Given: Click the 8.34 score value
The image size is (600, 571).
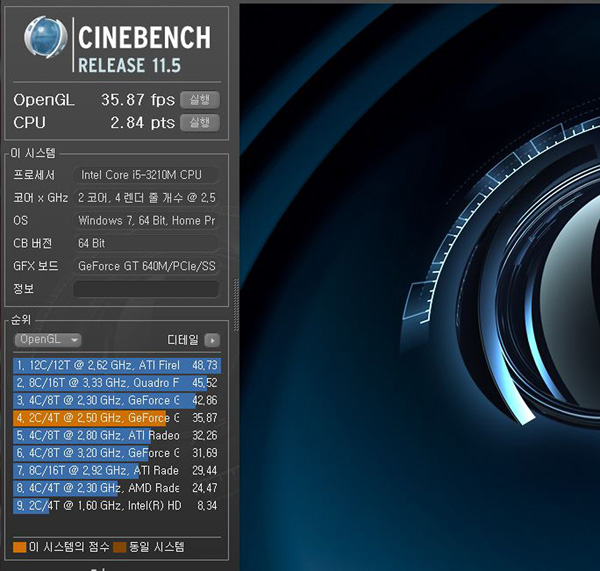Looking at the screenshot, I should [207, 506].
